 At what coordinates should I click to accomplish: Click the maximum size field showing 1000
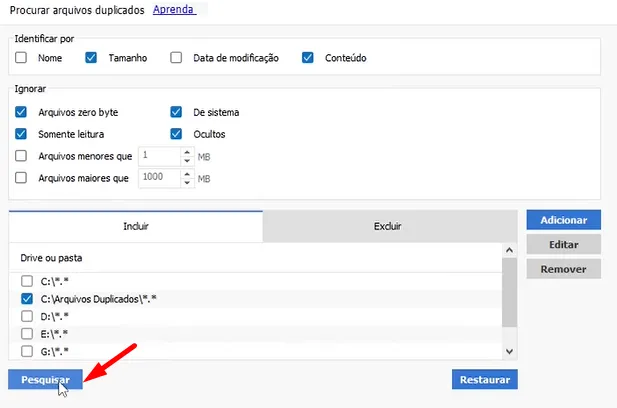click(158, 178)
